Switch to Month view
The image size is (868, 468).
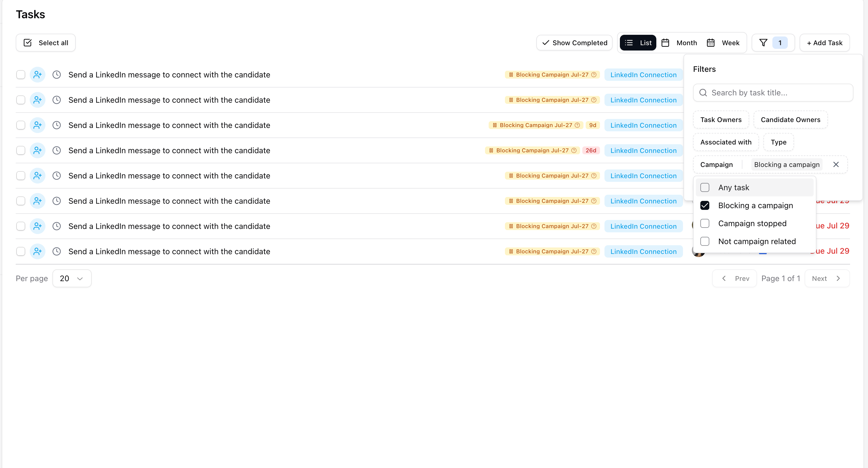pos(679,43)
